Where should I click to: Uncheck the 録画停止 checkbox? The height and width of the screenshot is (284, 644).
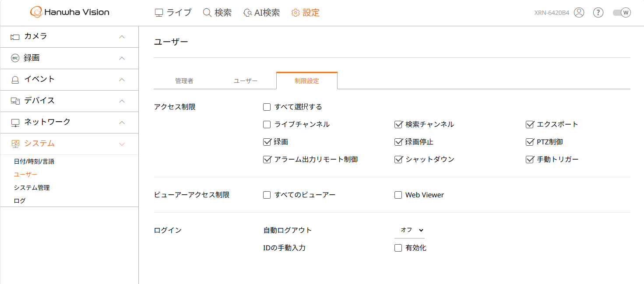398,142
